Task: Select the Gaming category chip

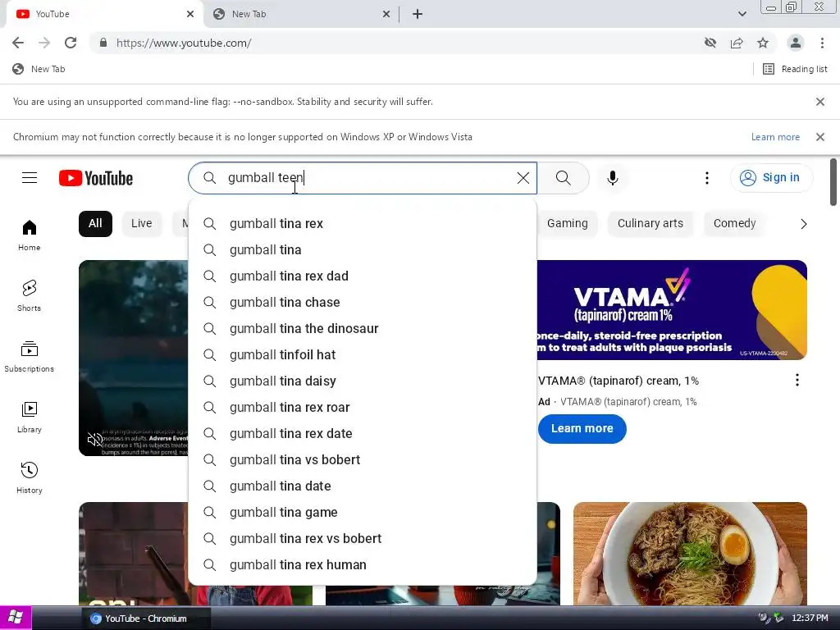Action: [568, 224]
